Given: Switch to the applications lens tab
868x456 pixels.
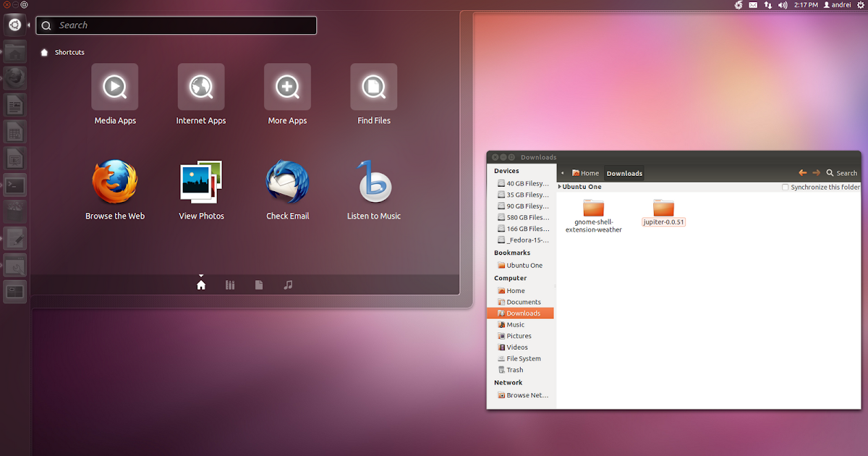Looking at the screenshot, I should [x=230, y=285].
